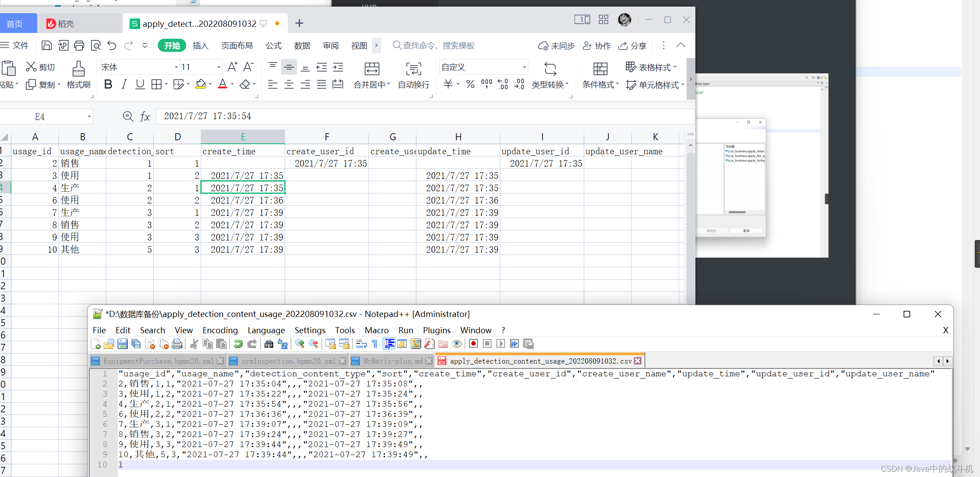
Task: Open the number format 自定义 dropdown
Action: [x=524, y=67]
